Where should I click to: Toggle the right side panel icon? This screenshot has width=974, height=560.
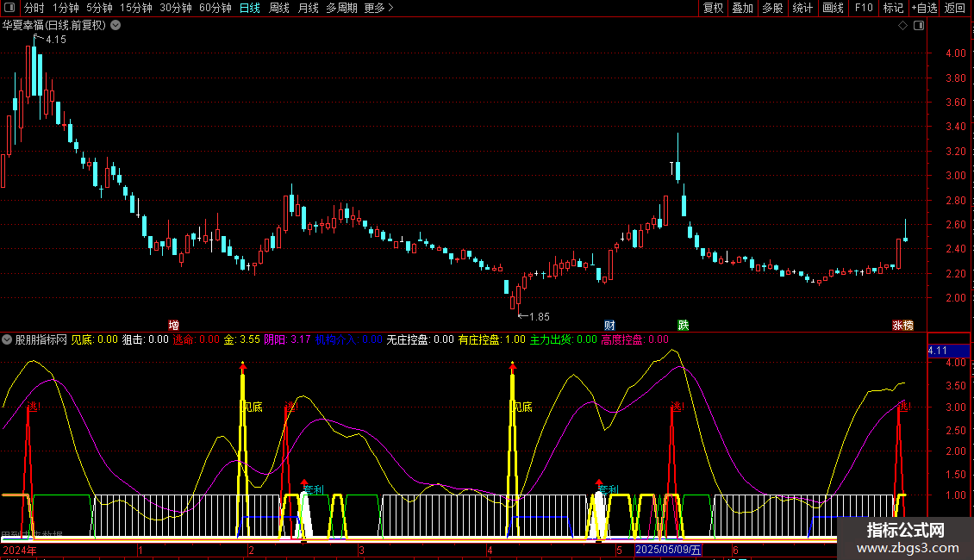(x=918, y=26)
